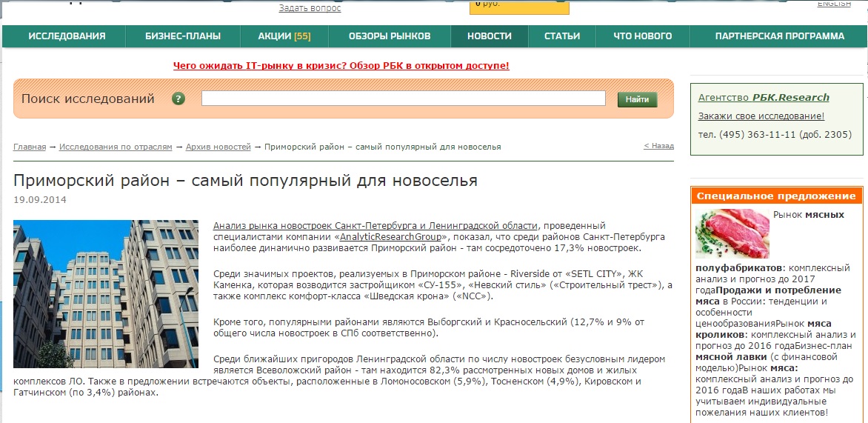Open the Агентство РБК.Research link

pyautogui.click(x=764, y=98)
